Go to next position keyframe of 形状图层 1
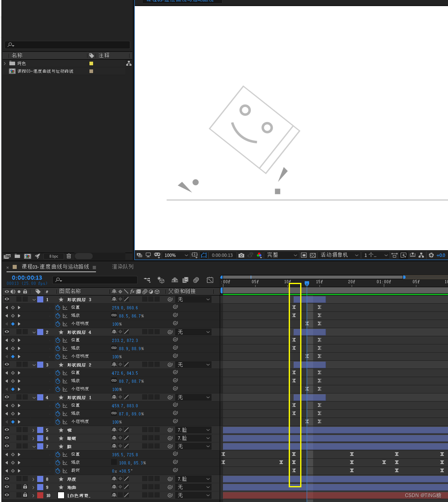Screen dimensions: 448x502 click(19, 405)
